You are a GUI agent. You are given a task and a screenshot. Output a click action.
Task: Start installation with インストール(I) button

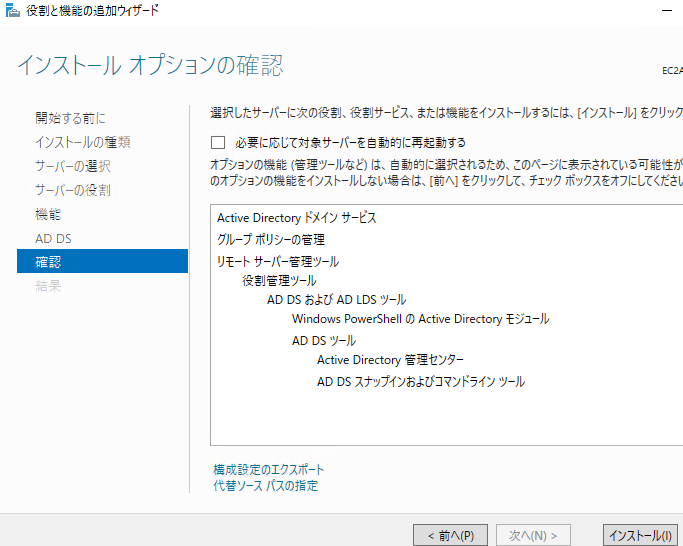pyautogui.click(x=640, y=535)
